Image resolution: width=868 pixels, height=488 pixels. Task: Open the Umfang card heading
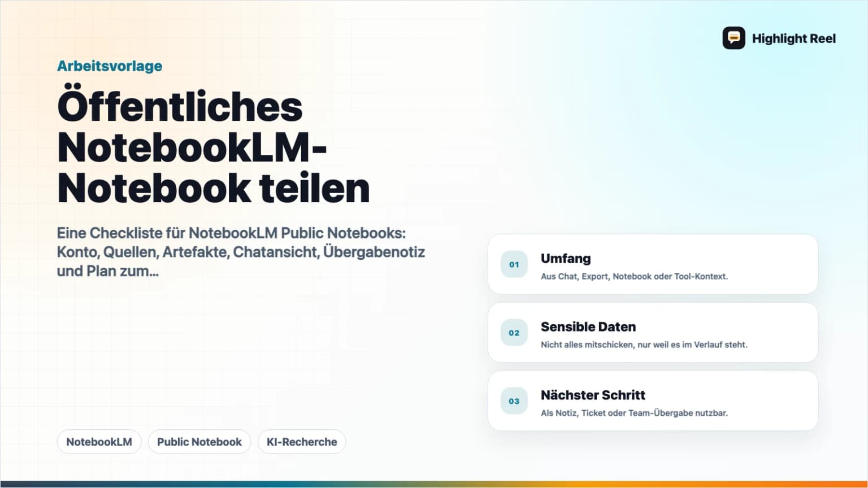(566, 259)
